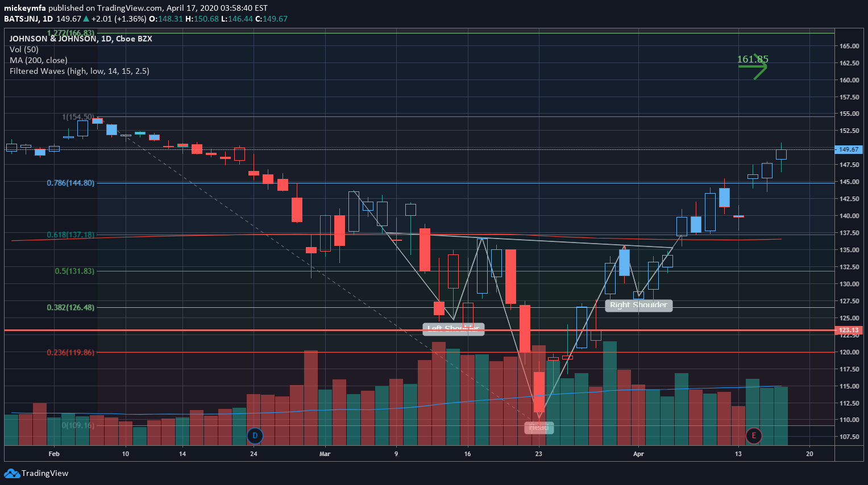Select date label 13 on time axis

[738, 454]
